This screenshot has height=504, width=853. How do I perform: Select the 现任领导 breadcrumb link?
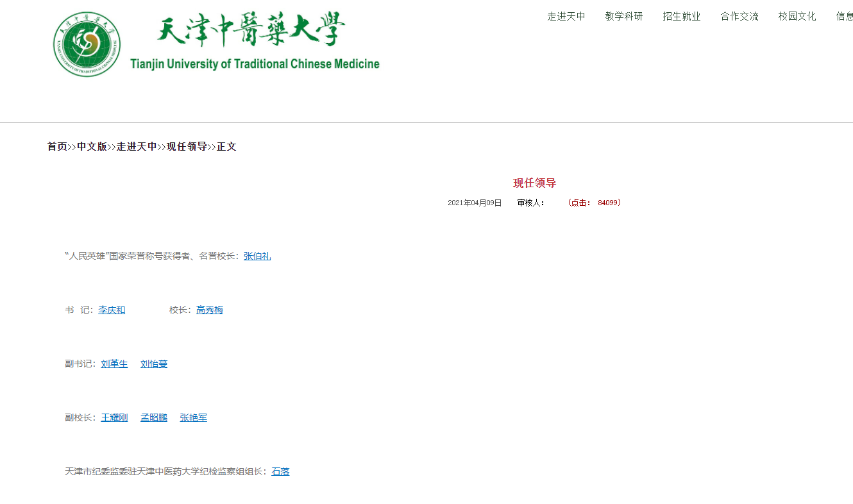[x=187, y=147]
